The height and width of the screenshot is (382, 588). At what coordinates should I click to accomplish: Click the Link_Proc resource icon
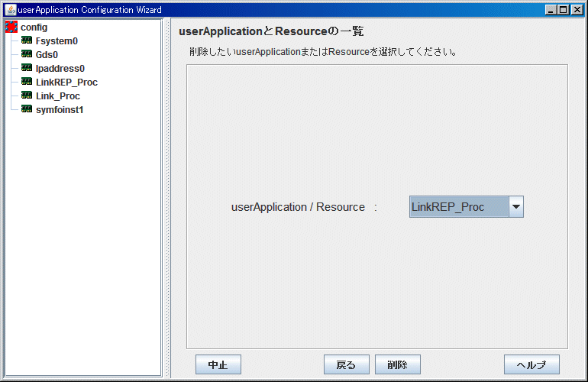click(27, 95)
